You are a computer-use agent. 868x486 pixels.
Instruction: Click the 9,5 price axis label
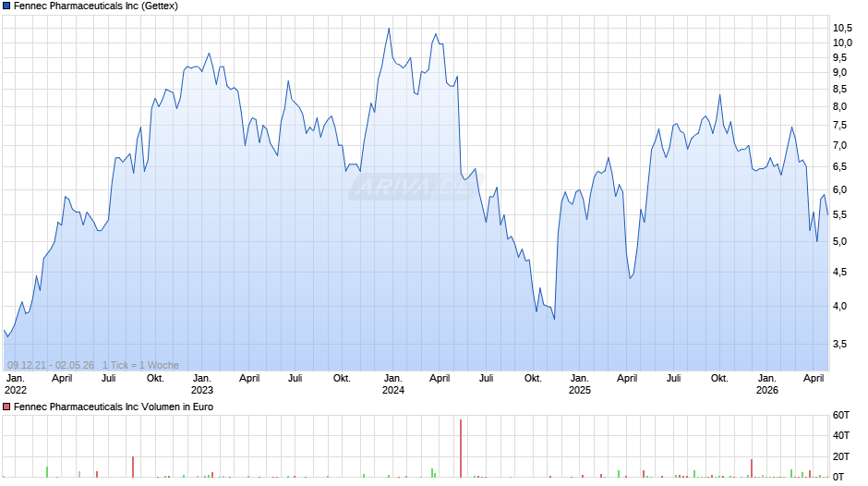coord(839,57)
